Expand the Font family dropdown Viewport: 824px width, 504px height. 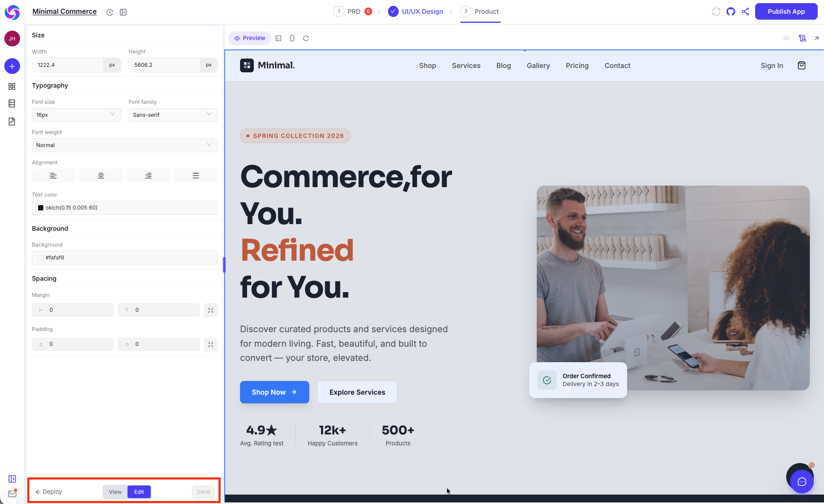click(172, 115)
